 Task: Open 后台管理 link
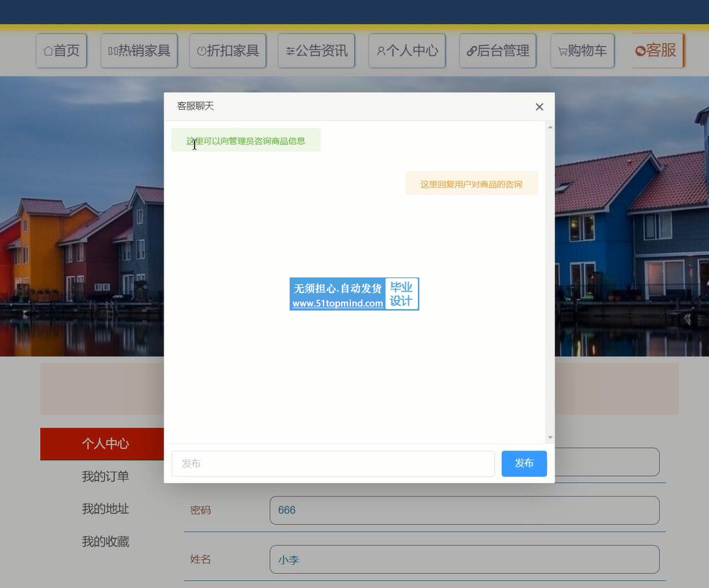point(498,51)
